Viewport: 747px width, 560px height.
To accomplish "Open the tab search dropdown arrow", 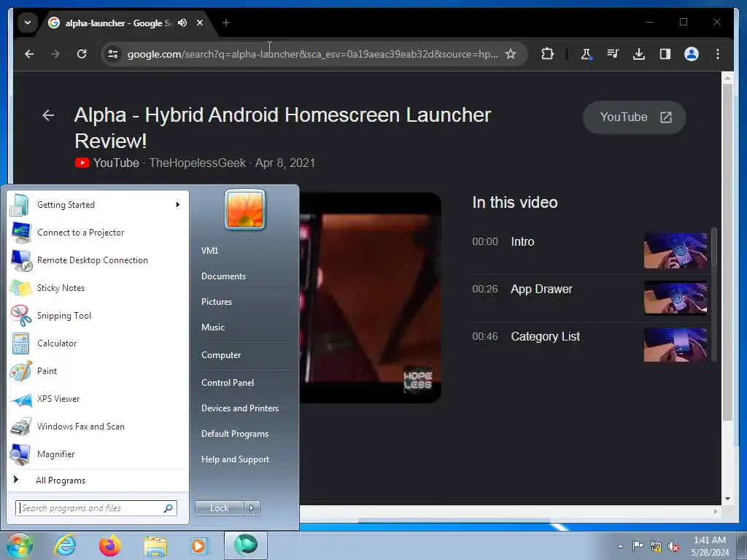I will tap(28, 23).
